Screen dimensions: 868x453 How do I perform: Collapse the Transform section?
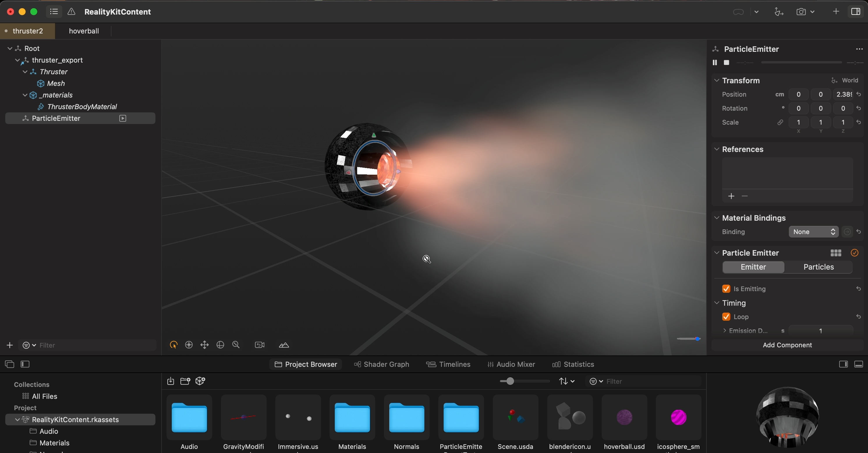717,81
